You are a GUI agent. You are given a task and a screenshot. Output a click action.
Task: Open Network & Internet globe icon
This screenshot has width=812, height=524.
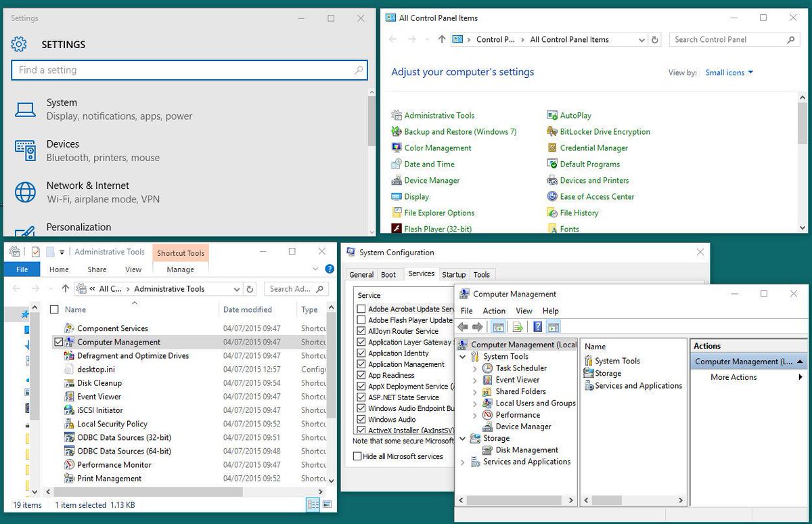pos(25,192)
